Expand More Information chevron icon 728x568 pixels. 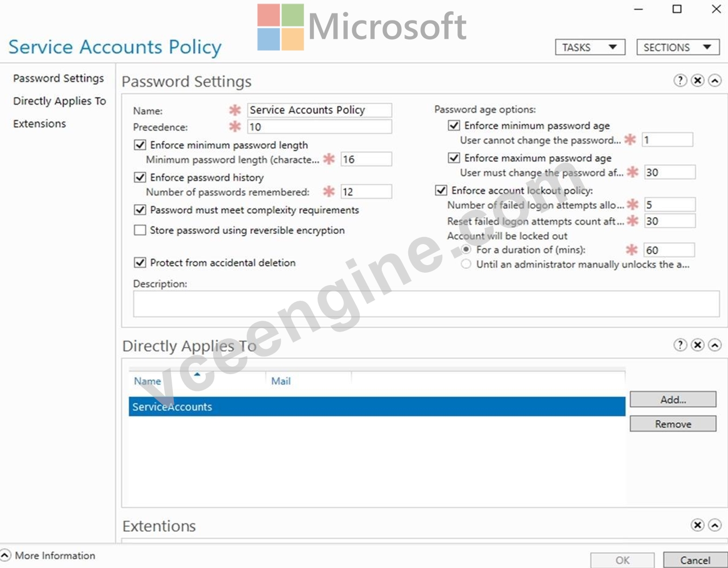(x=5, y=555)
